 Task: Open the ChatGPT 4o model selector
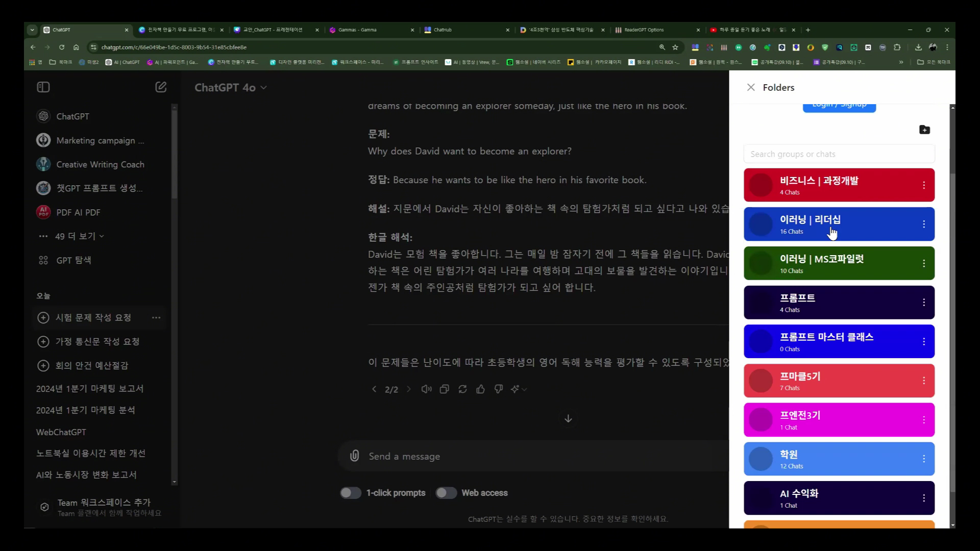coord(231,87)
